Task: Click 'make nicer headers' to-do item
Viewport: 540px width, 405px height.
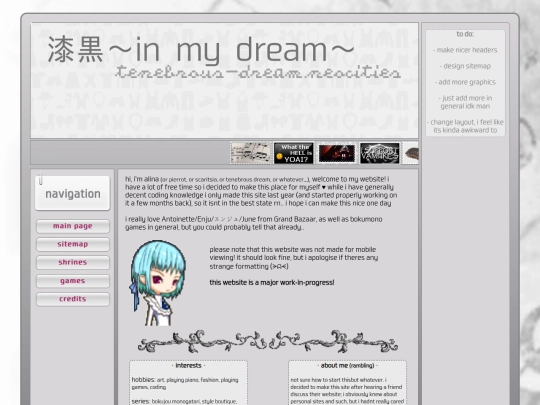Action: coord(465,50)
